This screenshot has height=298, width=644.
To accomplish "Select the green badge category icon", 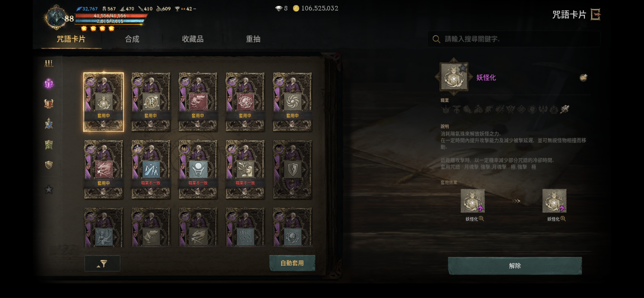I will tap(49, 144).
